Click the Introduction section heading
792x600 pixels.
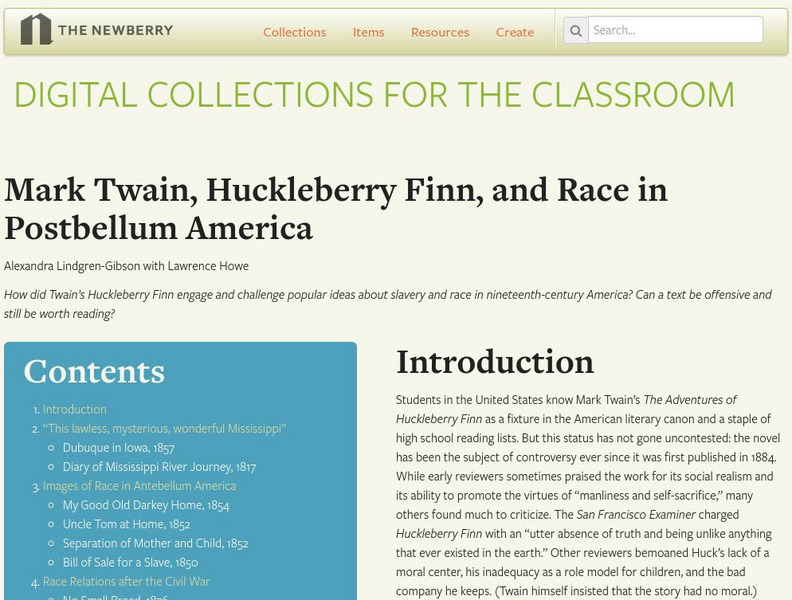495,362
